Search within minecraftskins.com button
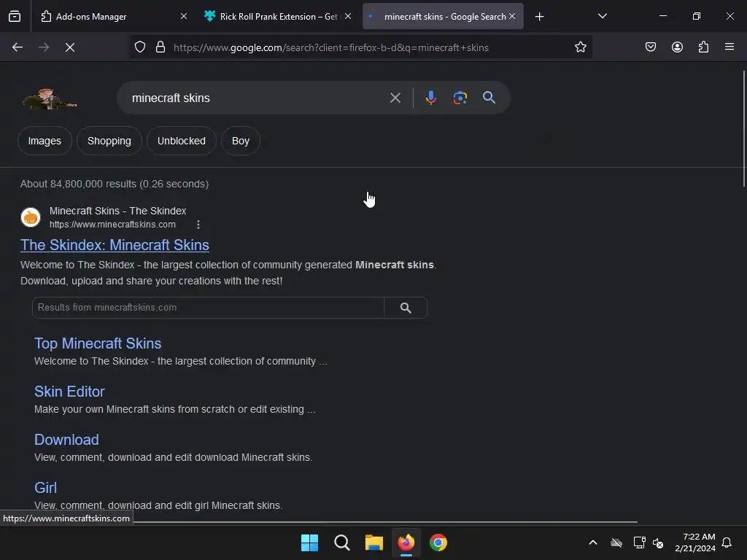The height and width of the screenshot is (560, 747). pyautogui.click(x=406, y=308)
